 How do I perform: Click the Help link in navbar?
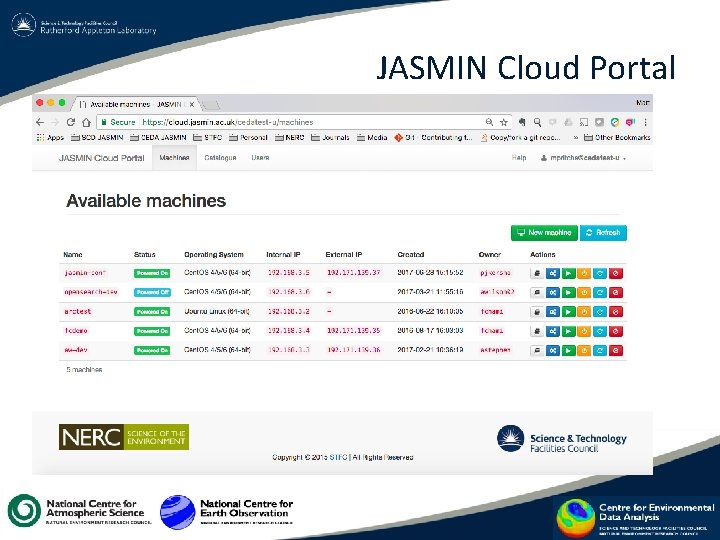pyautogui.click(x=519, y=158)
